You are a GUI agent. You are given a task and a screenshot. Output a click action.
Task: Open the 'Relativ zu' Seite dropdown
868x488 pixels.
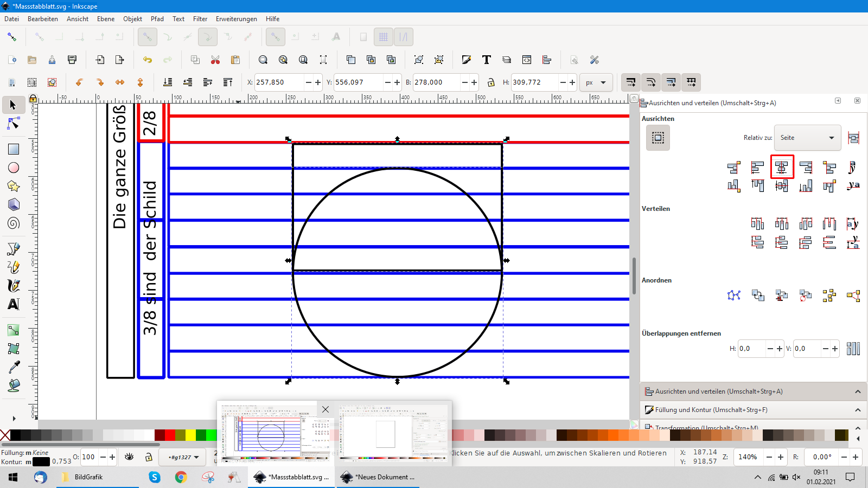pos(807,138)
